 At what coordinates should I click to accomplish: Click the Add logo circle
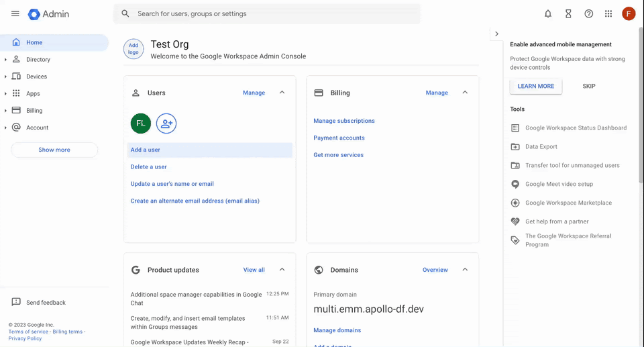[x=133, y=49]
